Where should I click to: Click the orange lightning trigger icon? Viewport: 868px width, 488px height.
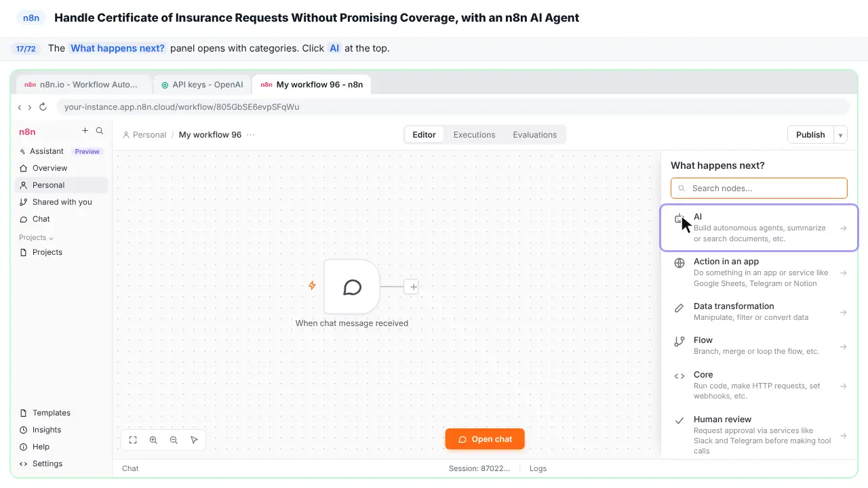[312, 286]
